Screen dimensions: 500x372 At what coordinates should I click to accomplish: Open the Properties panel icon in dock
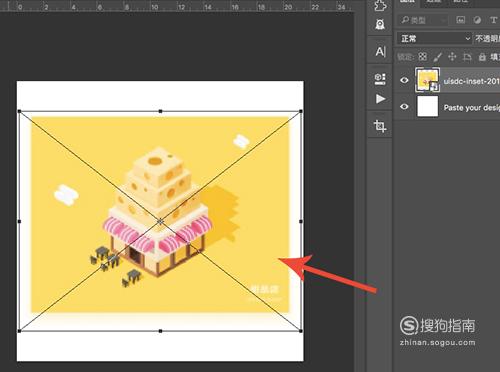coord(380,79)
